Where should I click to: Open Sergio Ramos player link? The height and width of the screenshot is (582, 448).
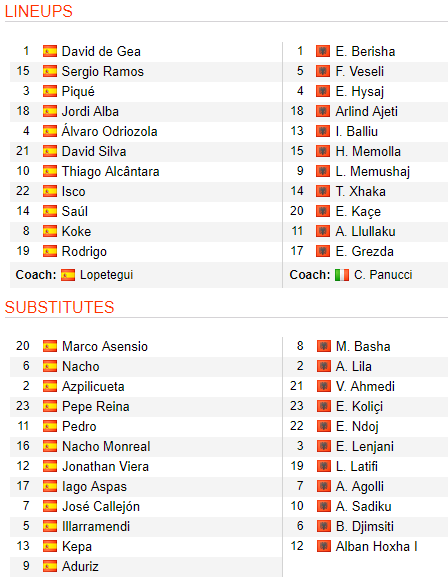103,71
